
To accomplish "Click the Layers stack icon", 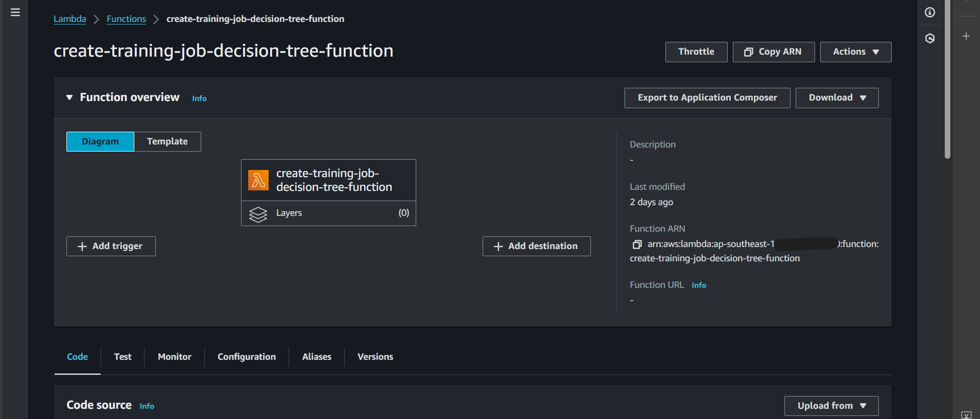I will click(x=258, y=214).
